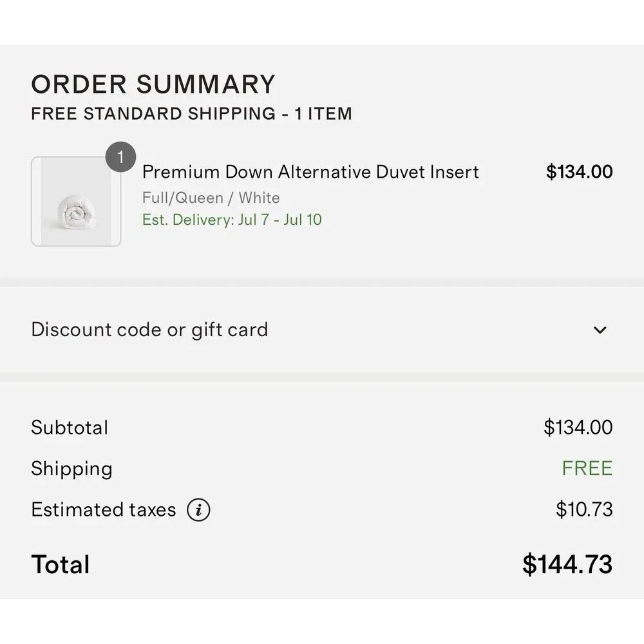Click the Free Standard Shipping - 1 Item line

pyautogui.click(x=192, y=114)
